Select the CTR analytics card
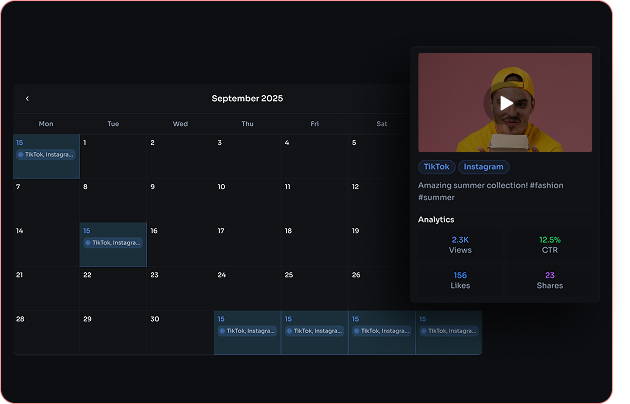630x404 pixels. (549, 245)
